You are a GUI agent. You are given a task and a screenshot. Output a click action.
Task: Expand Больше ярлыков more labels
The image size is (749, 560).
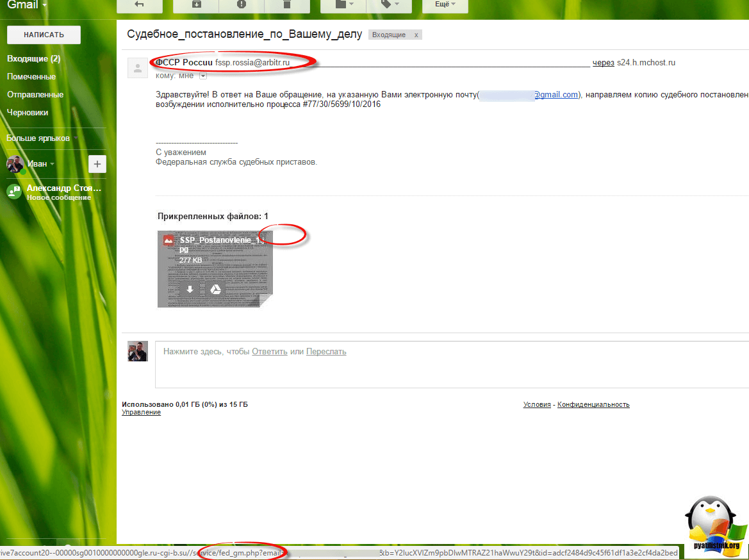(x=42, y=138)
